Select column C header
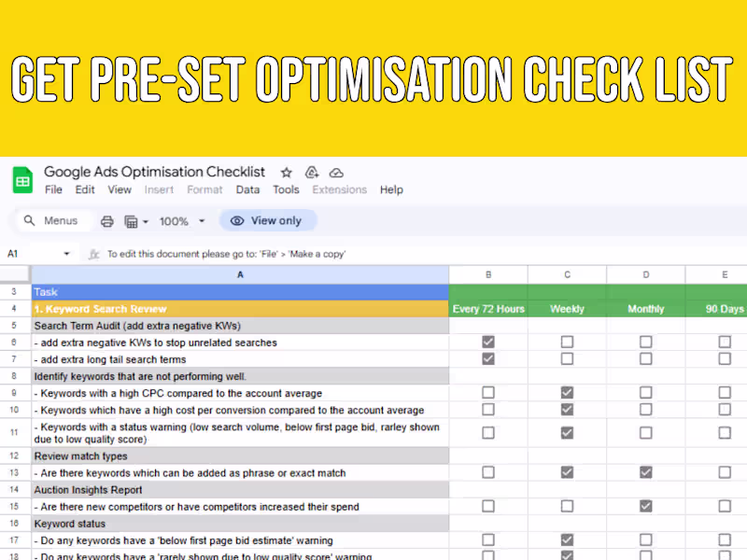 (x=567, y=274)
